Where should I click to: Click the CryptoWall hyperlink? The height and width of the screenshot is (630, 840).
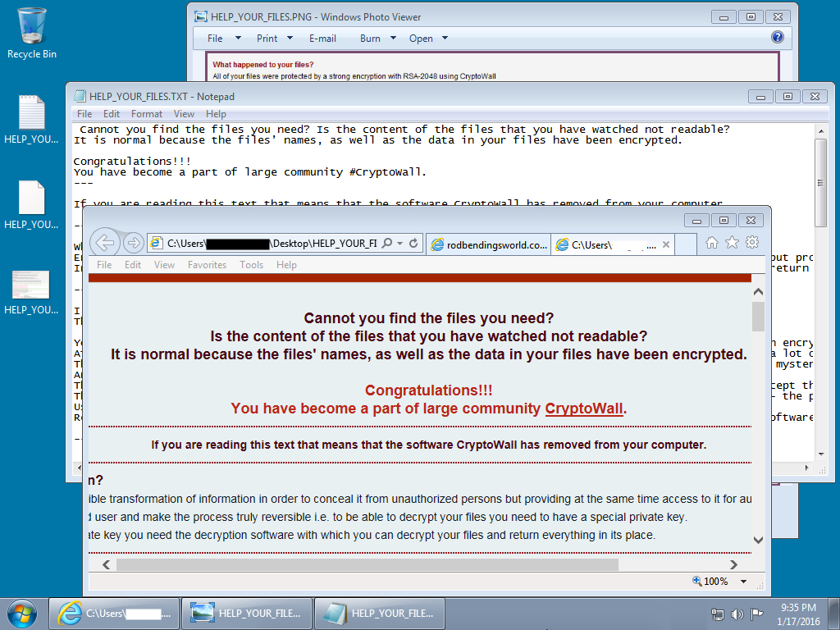coord(584,409)
